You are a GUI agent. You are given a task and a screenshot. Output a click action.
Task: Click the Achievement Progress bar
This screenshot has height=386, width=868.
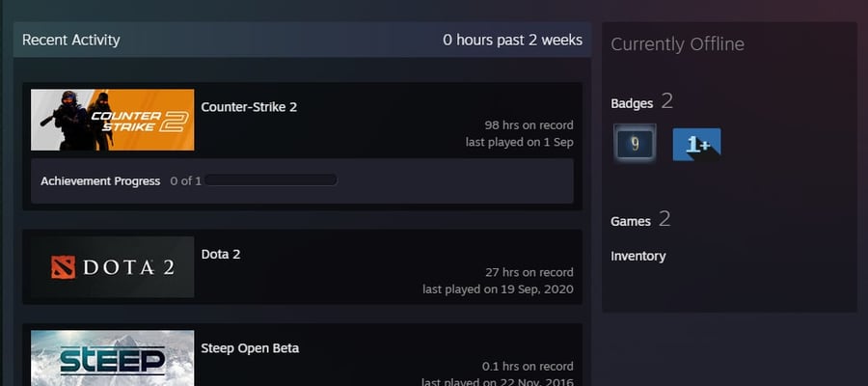click(x=270, y=180)
